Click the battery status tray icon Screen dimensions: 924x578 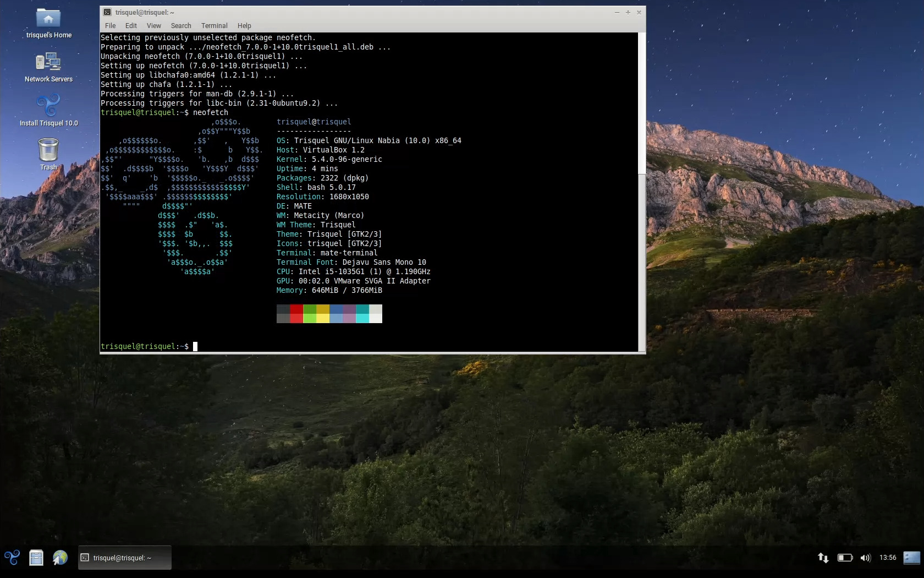coord(845,558)
